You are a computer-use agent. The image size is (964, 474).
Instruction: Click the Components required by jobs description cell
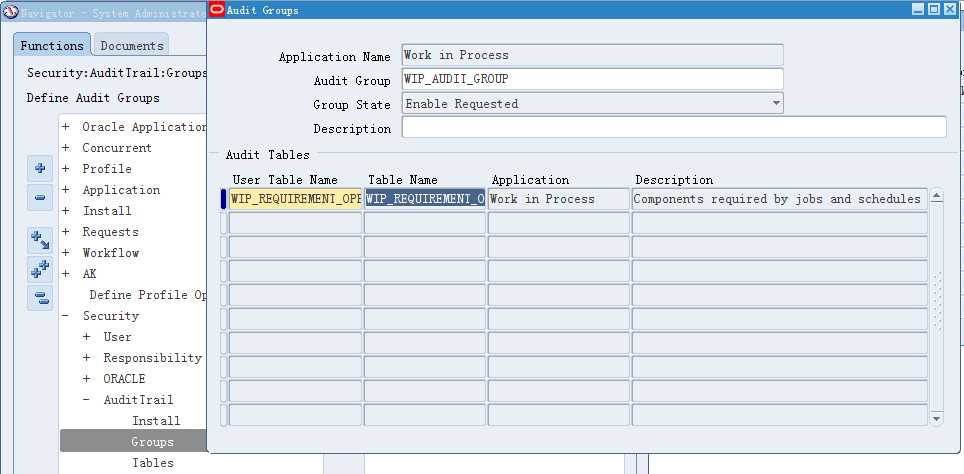click(780, 199)
